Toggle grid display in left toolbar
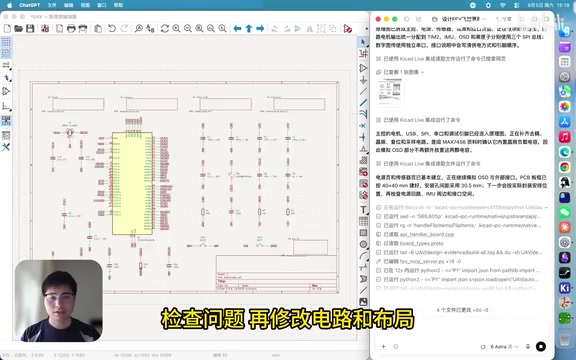Image resolution: width=576 pixels, height=360 pixels. pyautogui.click(x=6, y=42)
